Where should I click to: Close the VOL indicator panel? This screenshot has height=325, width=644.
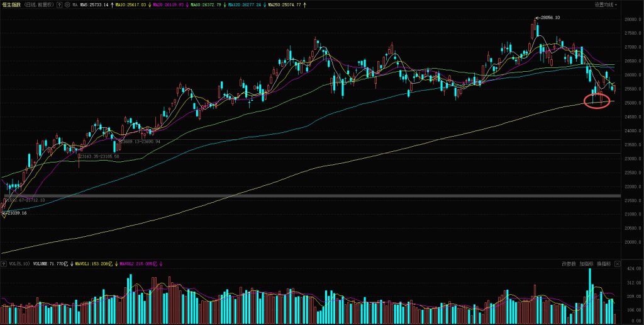coord(618,264)
